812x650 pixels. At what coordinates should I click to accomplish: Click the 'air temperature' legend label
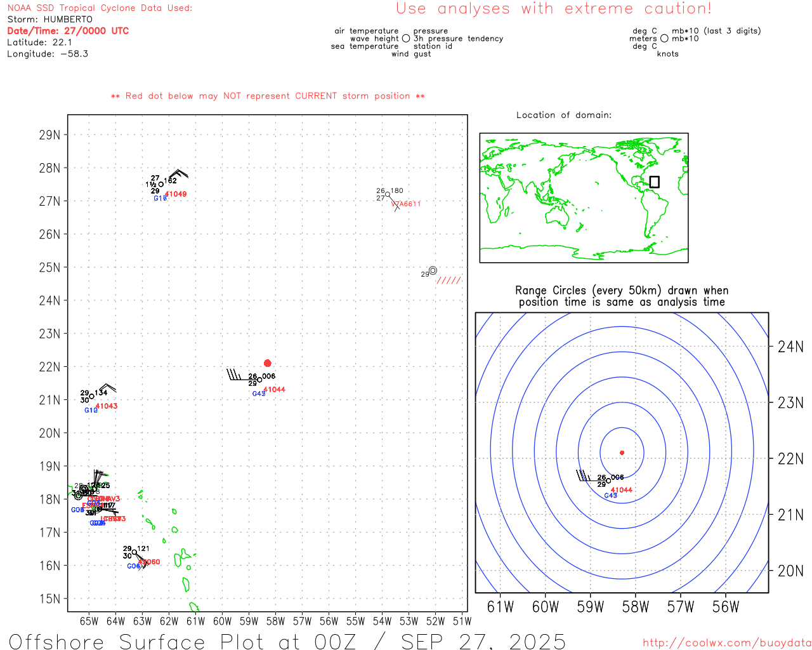367,31
